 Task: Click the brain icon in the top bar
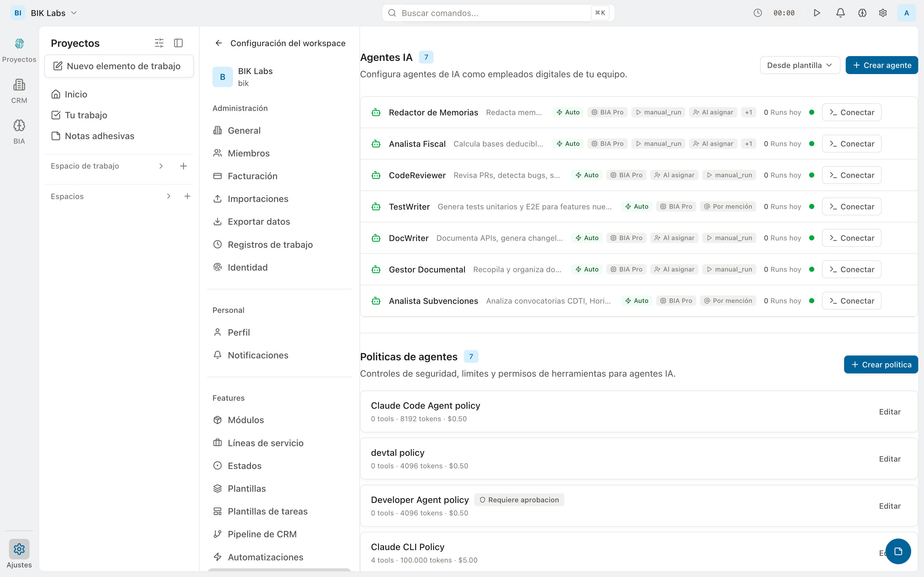pos(862,13)
